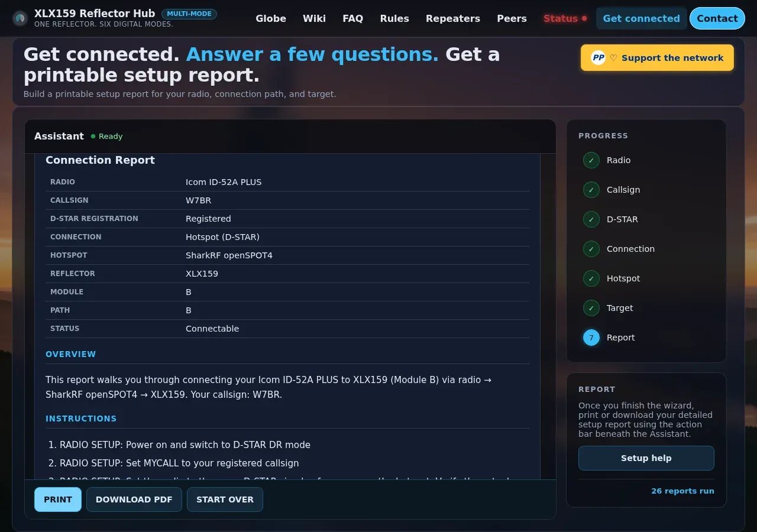Image resolution: width=757 pixels, height=532 pixels.
Task: Click the Hotspot (D-STAR) connection value
Action: [x=222, y=237]
